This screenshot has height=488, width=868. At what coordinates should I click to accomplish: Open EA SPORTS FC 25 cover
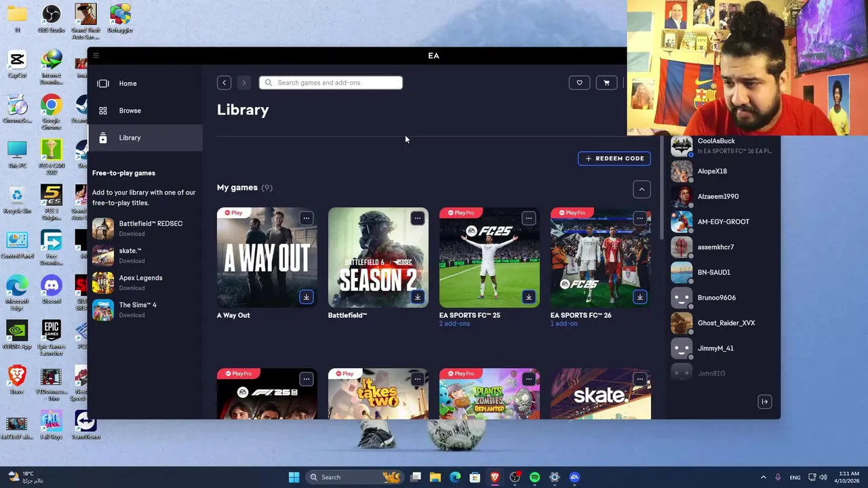click(490, 258)
